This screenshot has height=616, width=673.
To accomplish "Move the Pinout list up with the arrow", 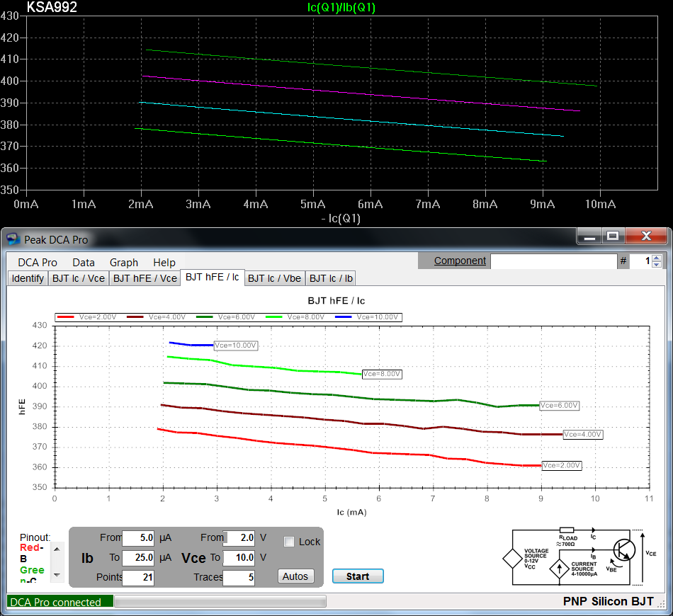I will click(57, 549).
